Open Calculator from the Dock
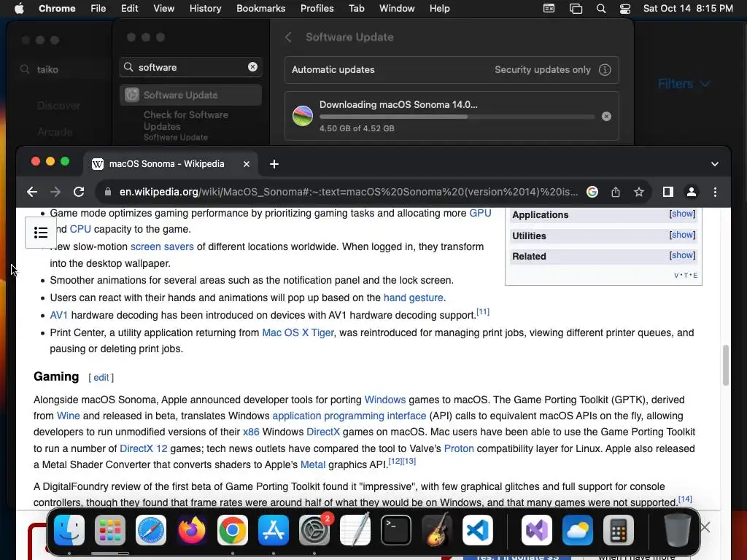747x560 pixels. coord(619,530)
